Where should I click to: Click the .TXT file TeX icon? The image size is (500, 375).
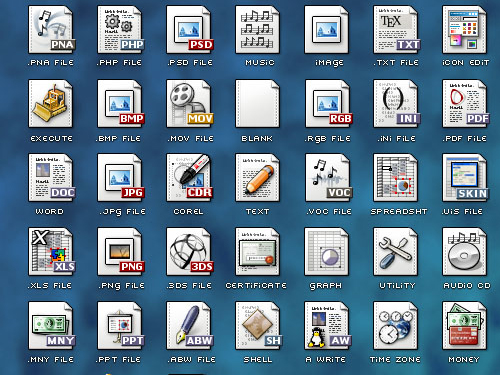[397, 29]
